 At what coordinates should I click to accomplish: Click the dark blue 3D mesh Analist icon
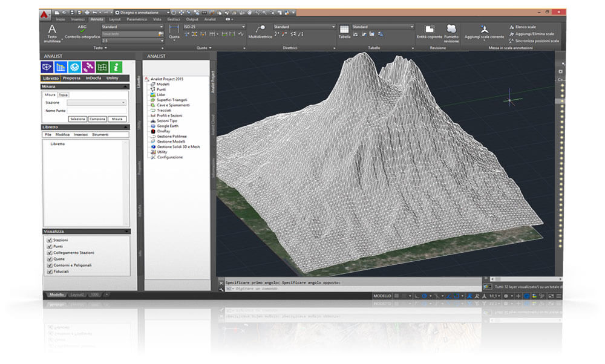47,67
